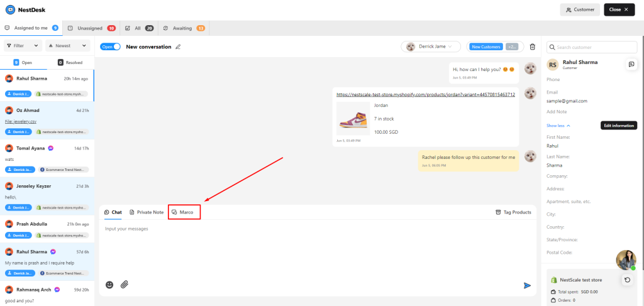The width and height of the screenshot is (644, 306).
Task: Click refresh icon next to NestScale test store
Action: 627,280
